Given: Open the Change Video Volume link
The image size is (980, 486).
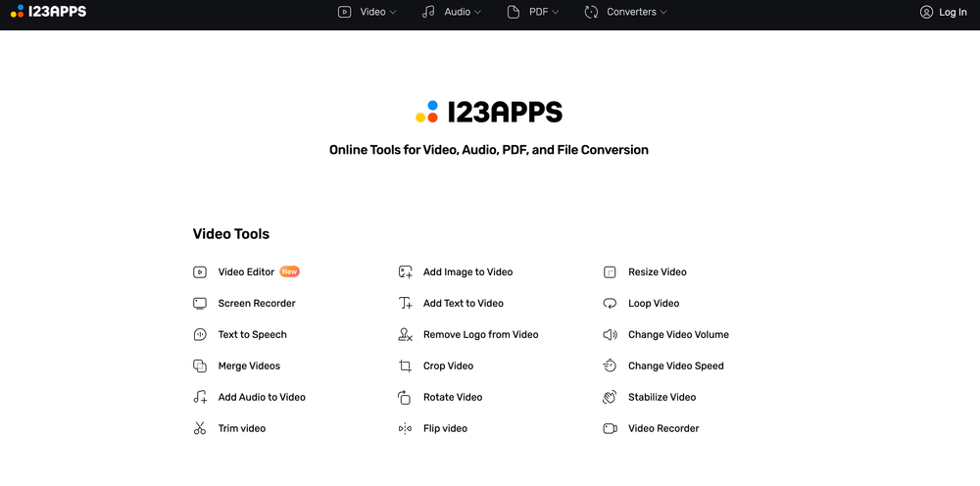Looking at the screenshot, I should (x=679, y=335).
